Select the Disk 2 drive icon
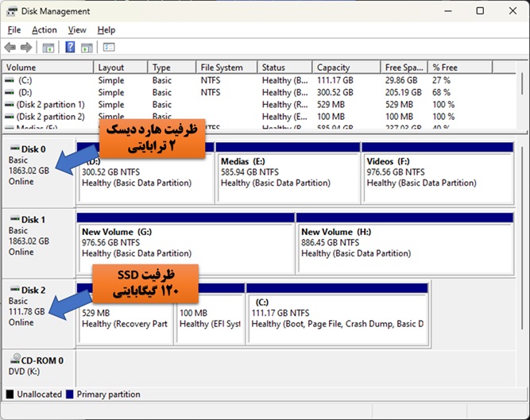530x420 pixels. [x=15, y=289]
